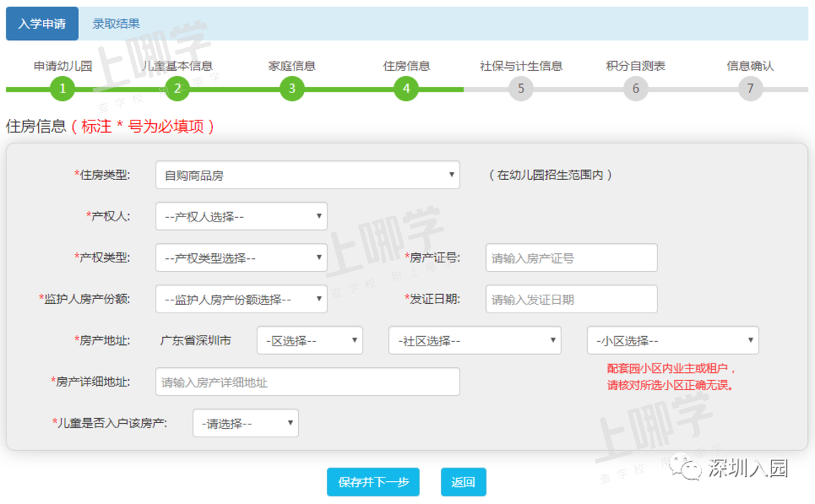This screenshot has height=504, width=815.
Task: Jump to step 5 circle 社保与计生信息
Action: [x=521, y=88]
